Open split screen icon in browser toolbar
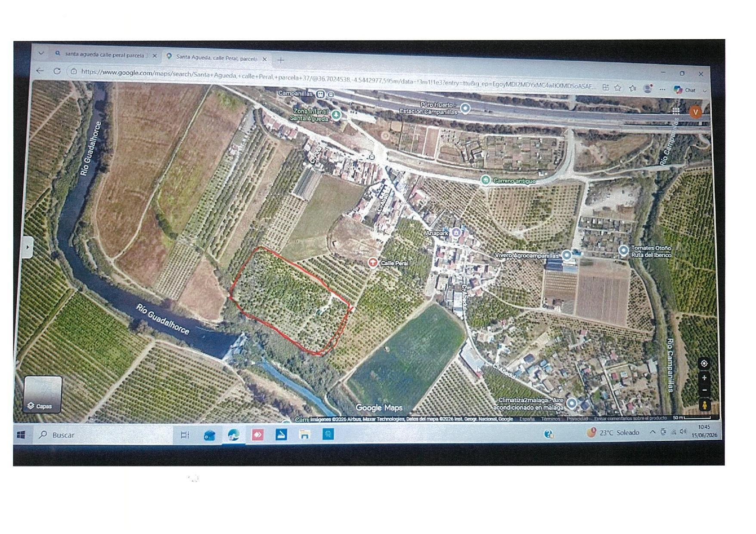The height and width of the screenshot is (534, 756). click(x=605, y=87)
